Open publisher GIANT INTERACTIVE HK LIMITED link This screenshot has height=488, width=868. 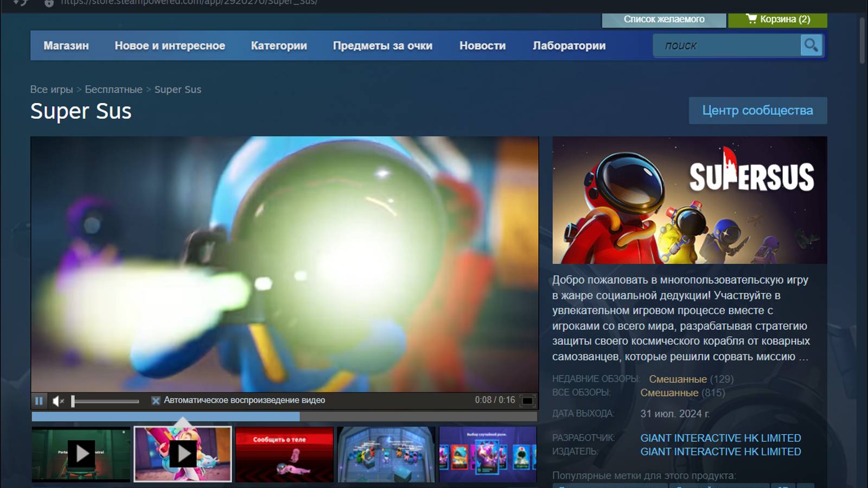point(720,452)
